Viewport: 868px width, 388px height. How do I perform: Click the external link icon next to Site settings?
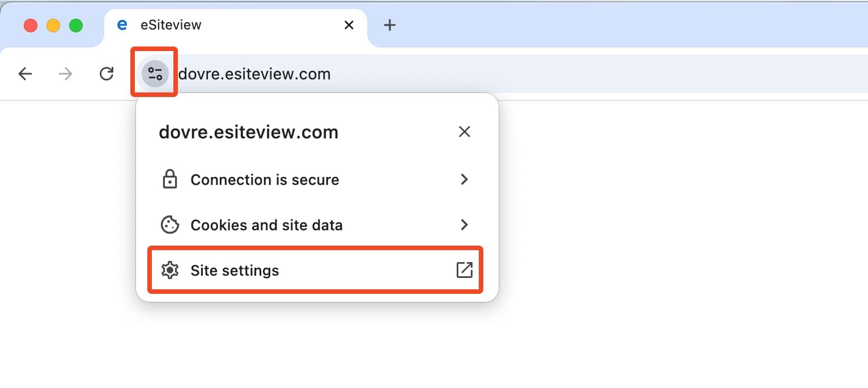pos(465,271)
